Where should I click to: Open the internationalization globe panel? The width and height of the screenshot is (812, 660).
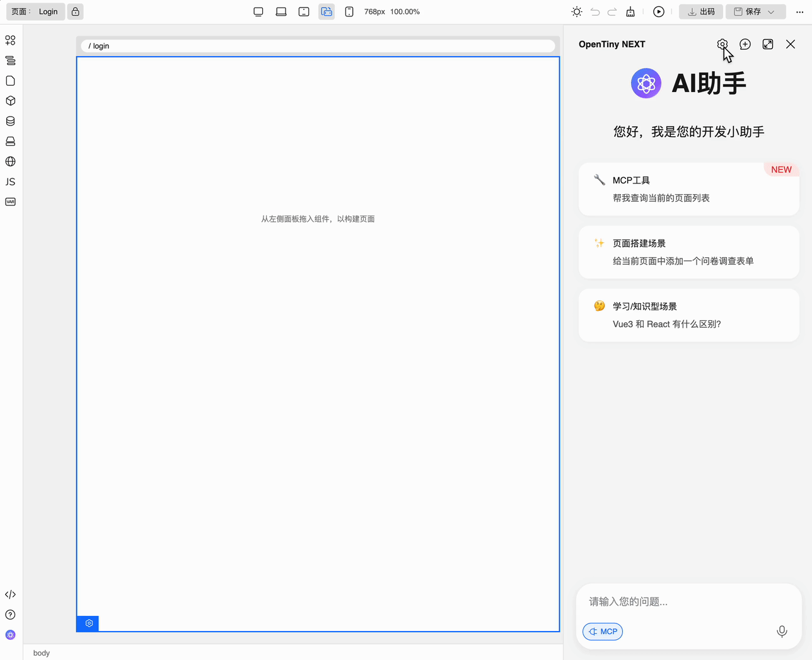pyautogui.click(x=10, y=161)
